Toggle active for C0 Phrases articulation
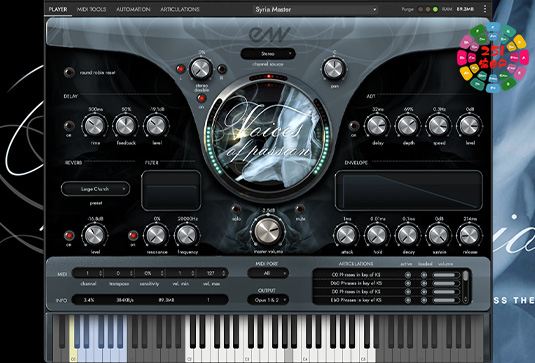The height and width of the screenshot is (363, 535). [407, 274]
